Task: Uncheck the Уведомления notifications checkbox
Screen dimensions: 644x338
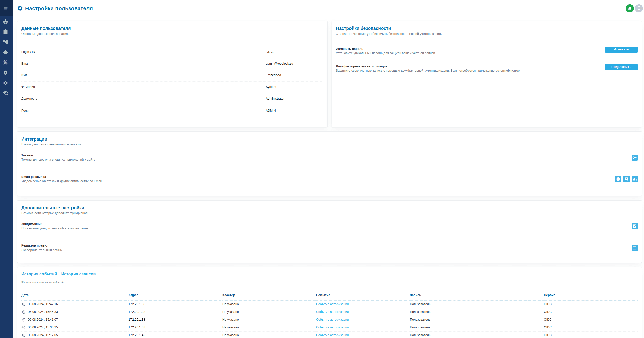Action: (x=634, y=226)
